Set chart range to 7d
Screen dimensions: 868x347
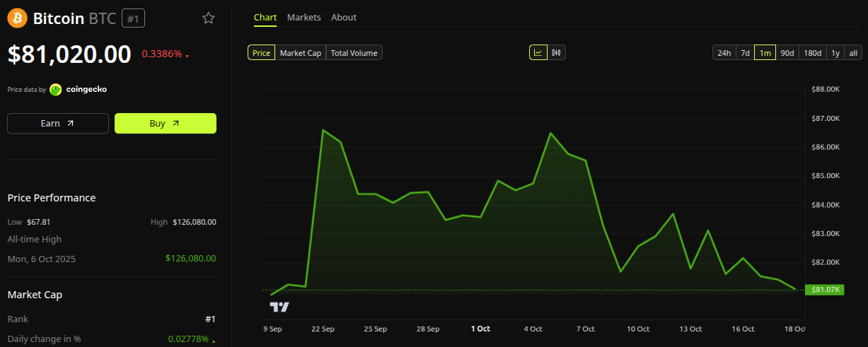point(745,52)
